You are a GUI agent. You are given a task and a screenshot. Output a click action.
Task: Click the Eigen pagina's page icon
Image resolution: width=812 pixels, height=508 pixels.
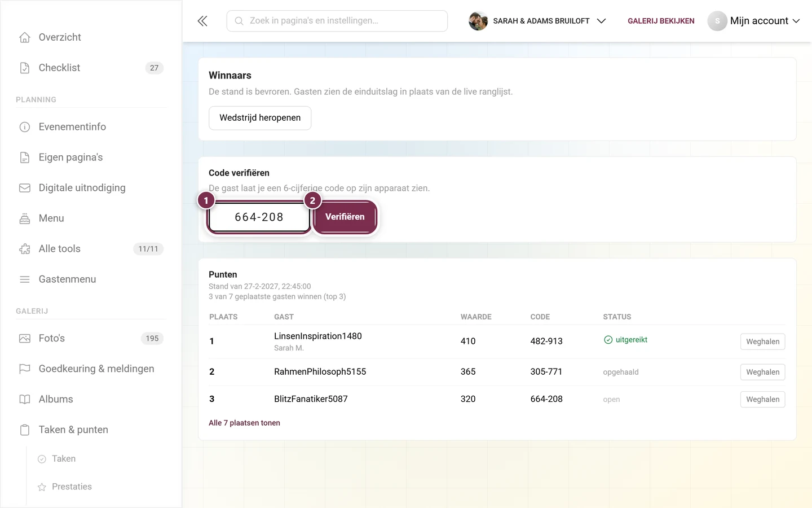[25, 157]
